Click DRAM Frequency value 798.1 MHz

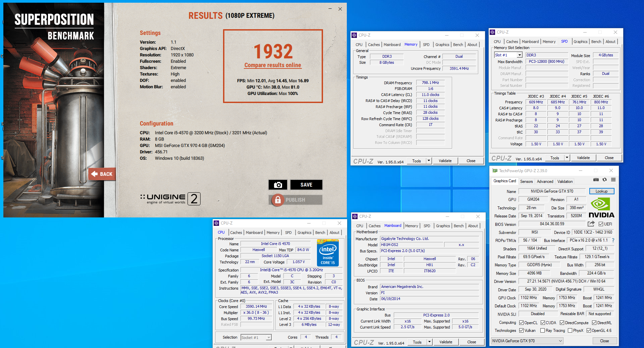(430, 83)
